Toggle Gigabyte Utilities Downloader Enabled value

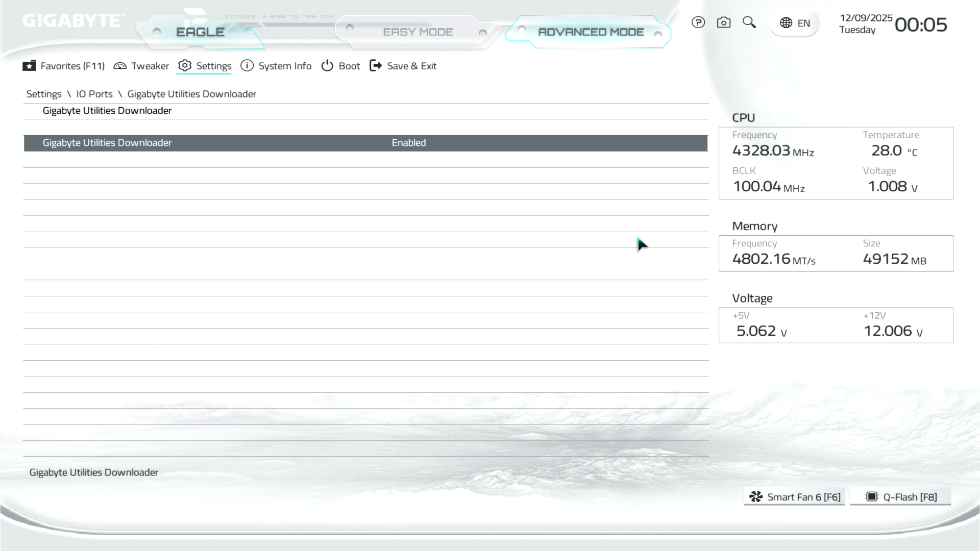coord(408,143)
